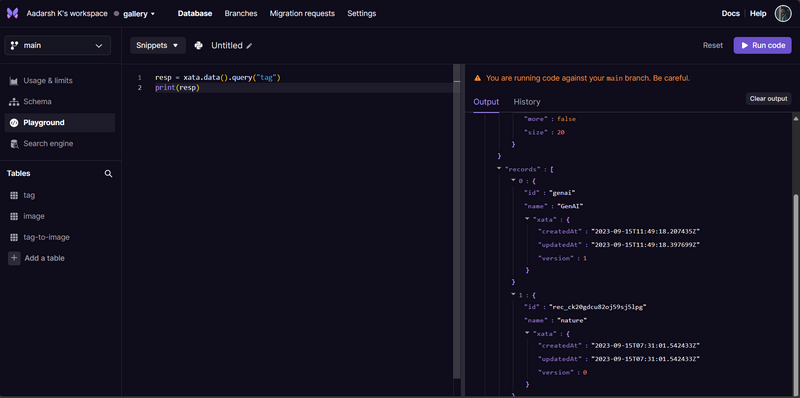Click the tag-to-image table grid icon
The width and height of the screenshot is (800, 398).
tap(14, 237)
